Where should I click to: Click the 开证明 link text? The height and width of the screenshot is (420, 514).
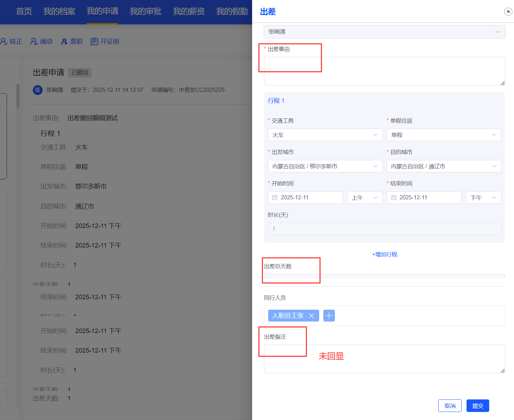(110, 42)
